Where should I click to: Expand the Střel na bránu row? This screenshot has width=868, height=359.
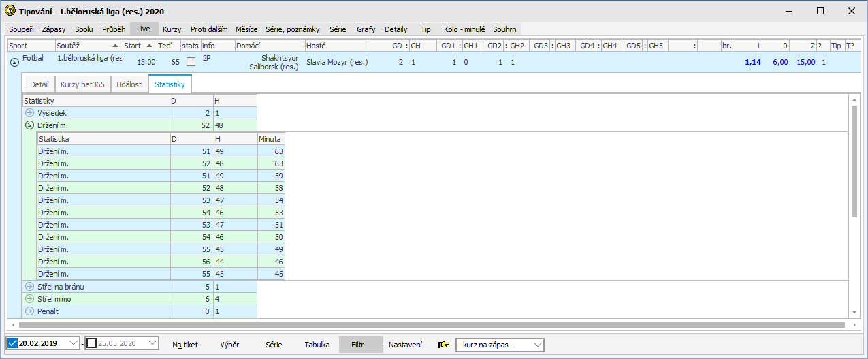tap(29, 287)
